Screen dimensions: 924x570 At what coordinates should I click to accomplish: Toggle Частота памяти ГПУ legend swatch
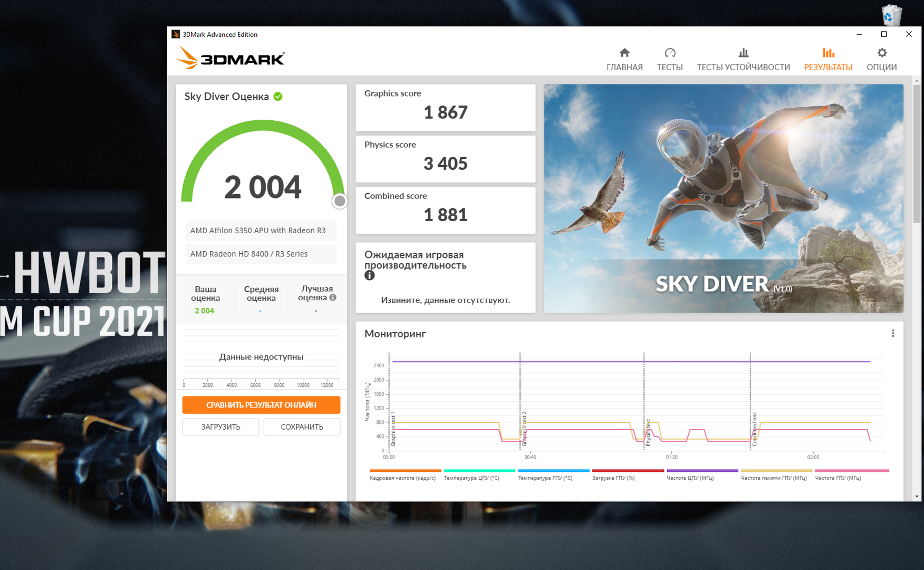point(776,470)
